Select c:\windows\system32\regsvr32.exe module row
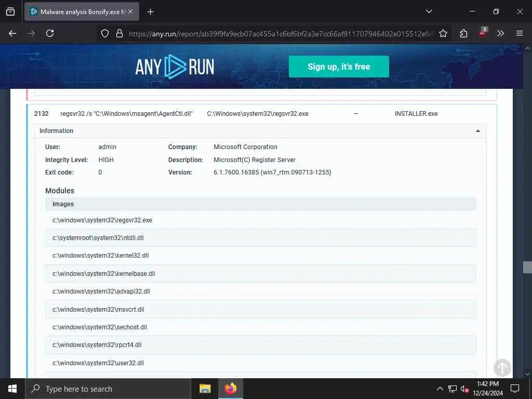 click(261, 220)
